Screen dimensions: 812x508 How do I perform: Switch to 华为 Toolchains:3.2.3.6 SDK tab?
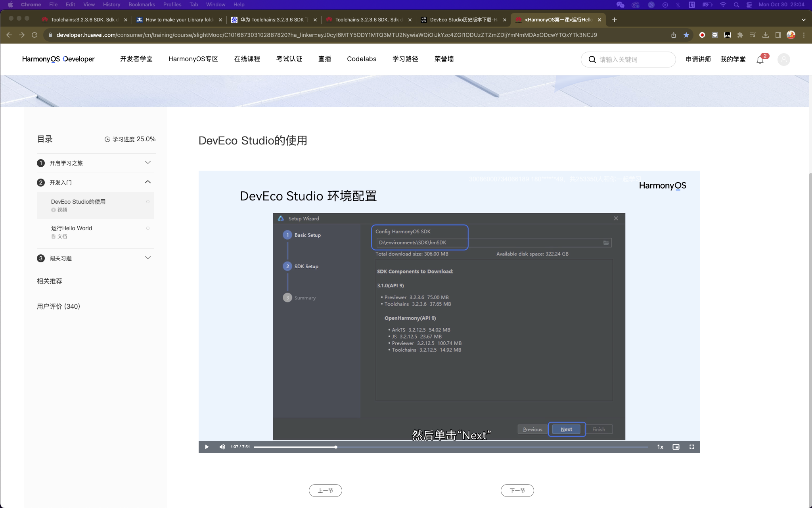pos(274,19)
